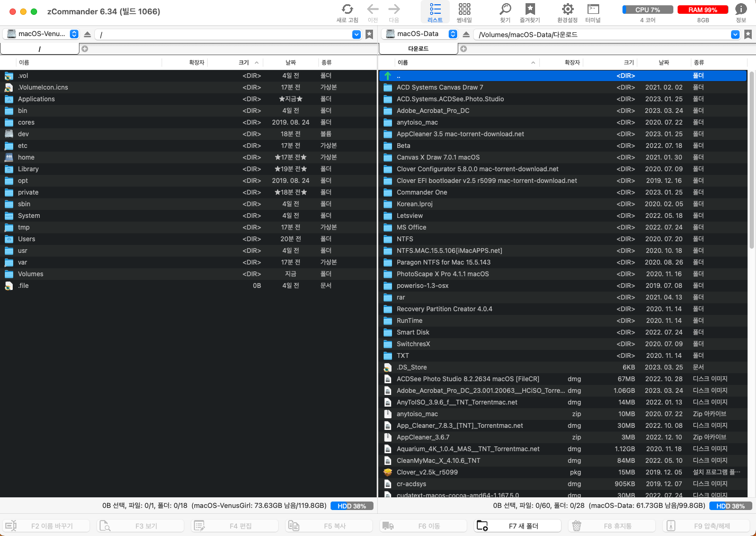This screenshot has width=756, height=536.
Task: Click the CPU 7% usage indicator
Action: [647, 10]
